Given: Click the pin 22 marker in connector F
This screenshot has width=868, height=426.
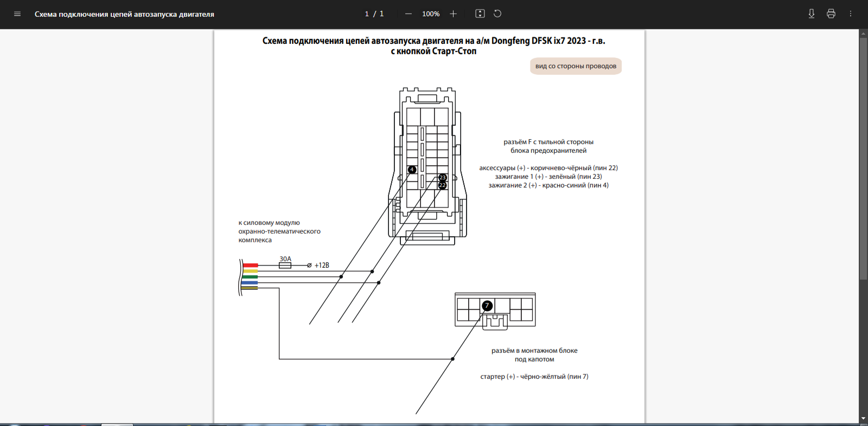Looking at the screenshot, I should tap(442, 185).
